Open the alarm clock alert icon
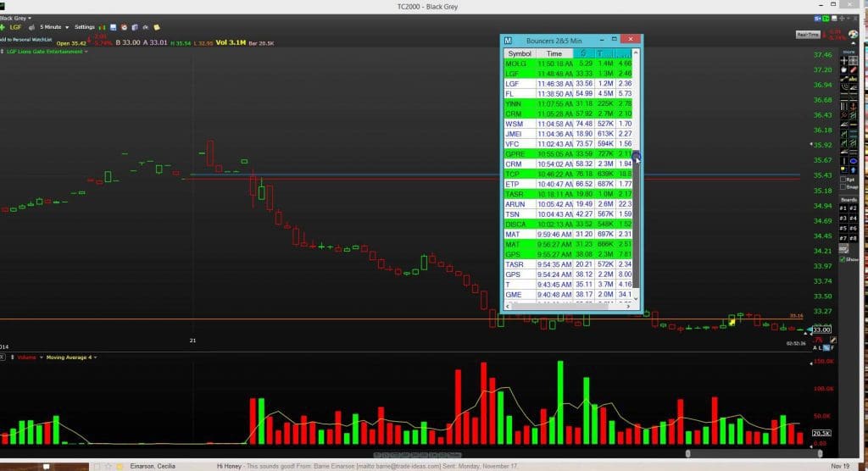The width and height of the screenshot is (868, 471). [x=124, y=28]
